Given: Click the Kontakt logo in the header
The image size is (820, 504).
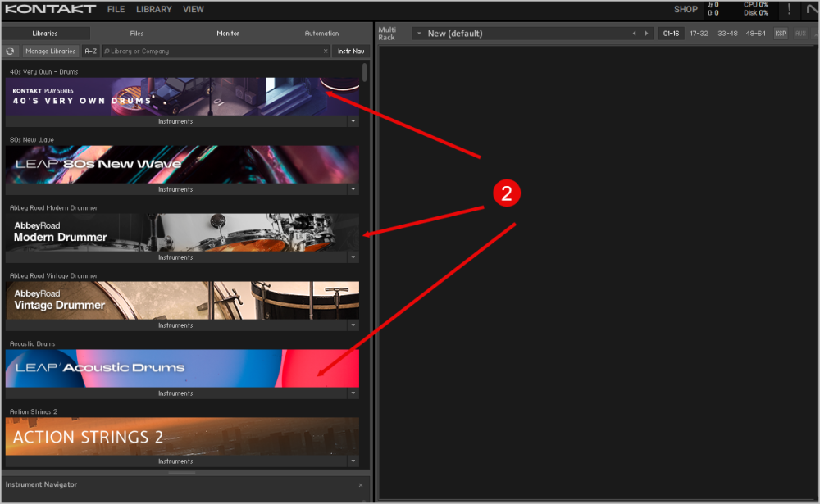Looking at the screenshot, I should [x=50, y=9].
